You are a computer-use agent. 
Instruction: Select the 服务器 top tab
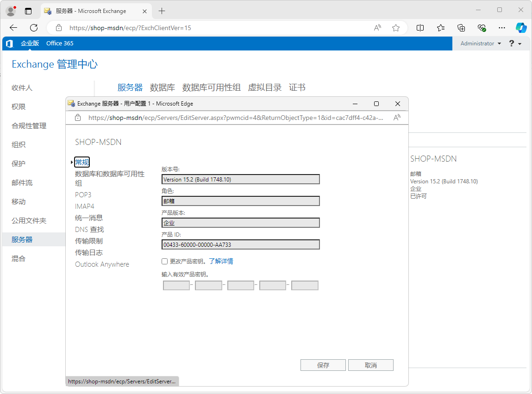point(130,88)
